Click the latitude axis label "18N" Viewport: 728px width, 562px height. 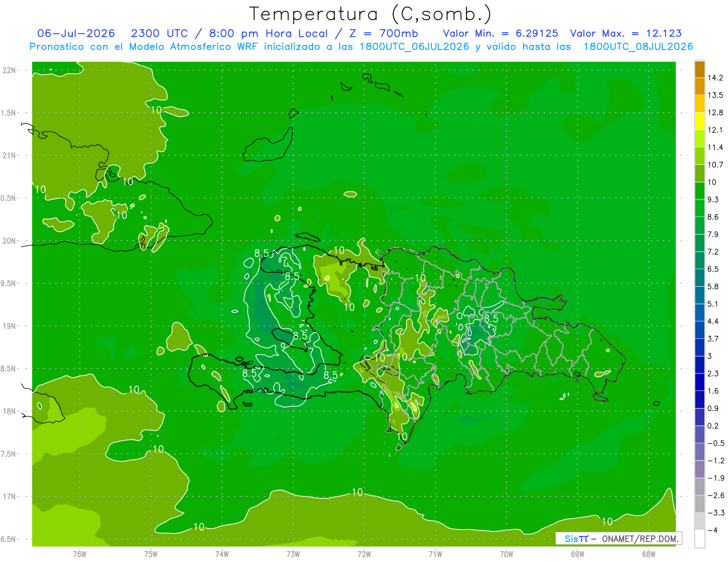point(10,412)
